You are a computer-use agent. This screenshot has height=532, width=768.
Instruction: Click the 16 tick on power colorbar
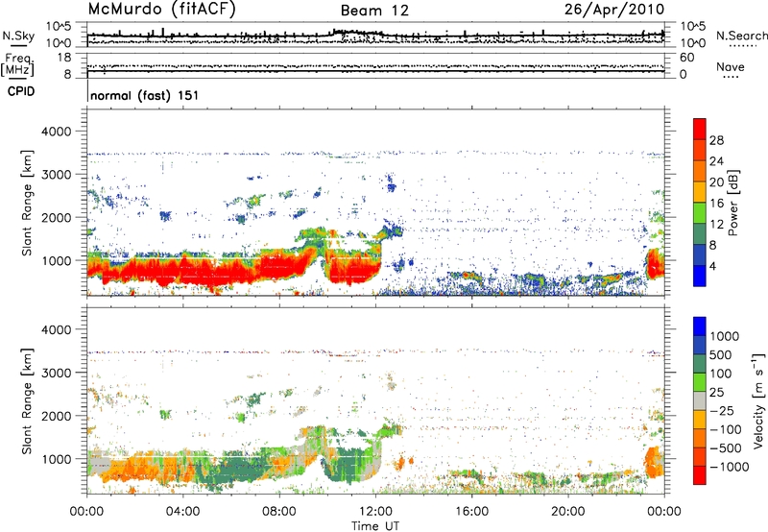click(x=716, y=204)
